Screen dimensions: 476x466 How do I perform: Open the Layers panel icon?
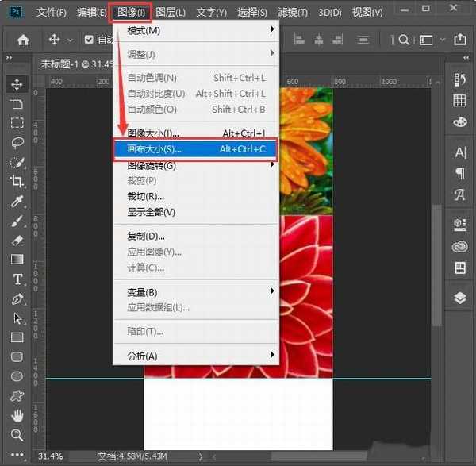pyautogui.click(x=459, y=298)
